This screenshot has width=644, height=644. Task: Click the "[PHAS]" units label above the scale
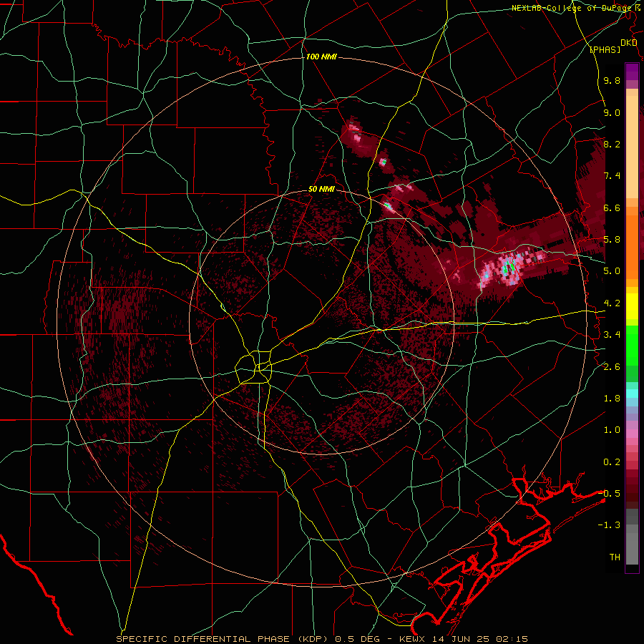[x=605, y=50]
